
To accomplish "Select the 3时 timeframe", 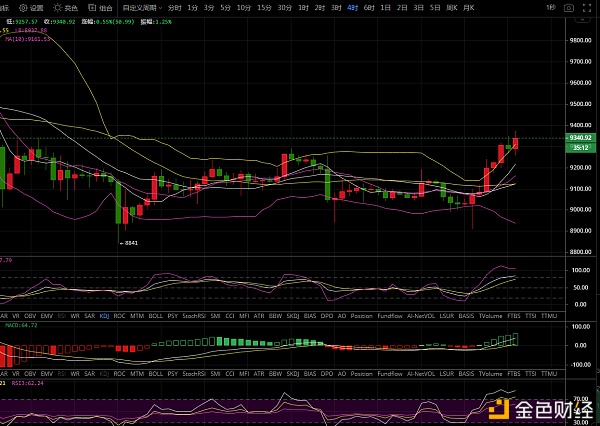I will [336, 8].
